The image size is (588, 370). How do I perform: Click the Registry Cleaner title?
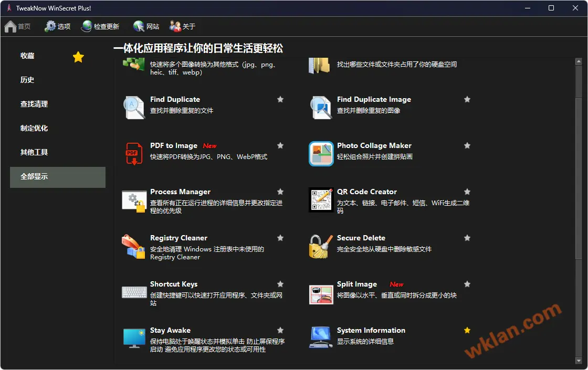(178, 238)
